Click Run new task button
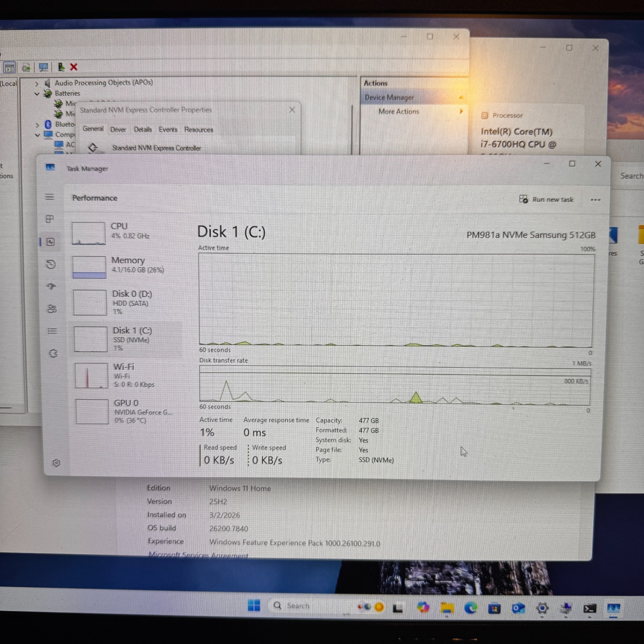644x644 pixels. [x=546, y=199]
